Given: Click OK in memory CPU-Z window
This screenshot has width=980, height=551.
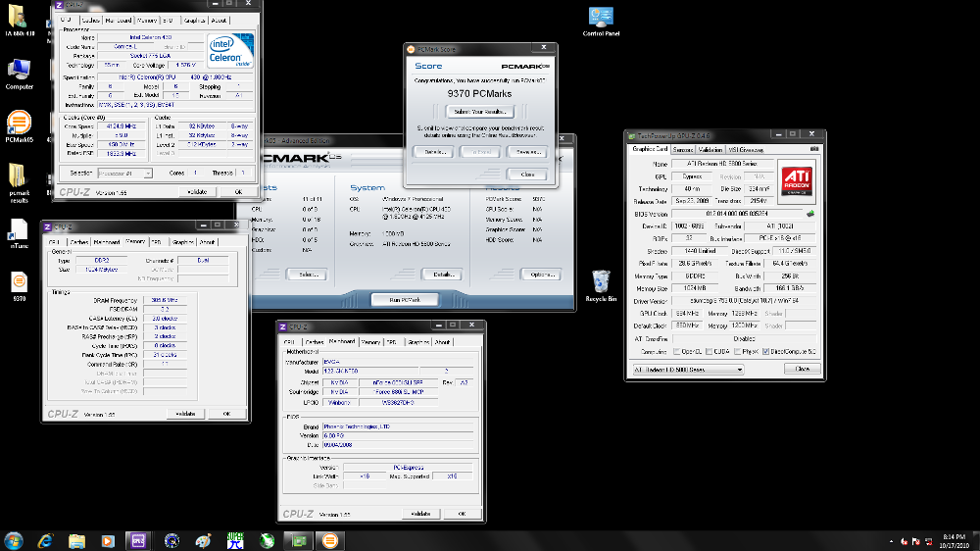Looking at the screenshot, I should (x=227, y=414).
